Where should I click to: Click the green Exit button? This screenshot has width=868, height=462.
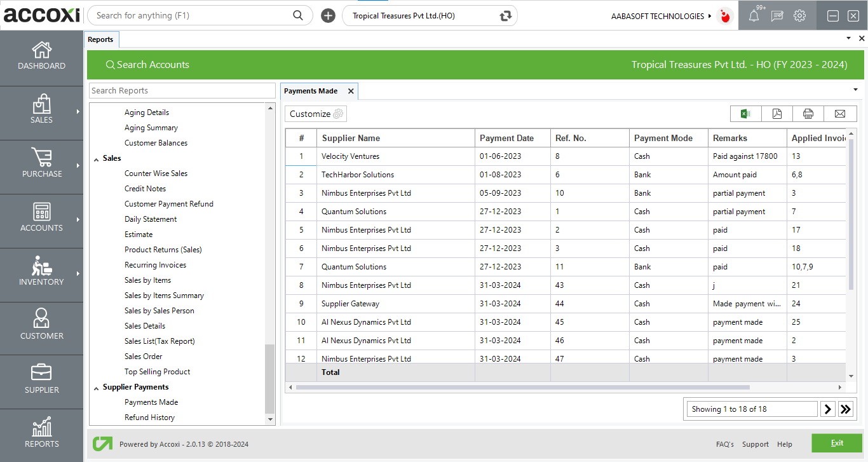click(x=836, y=443)
